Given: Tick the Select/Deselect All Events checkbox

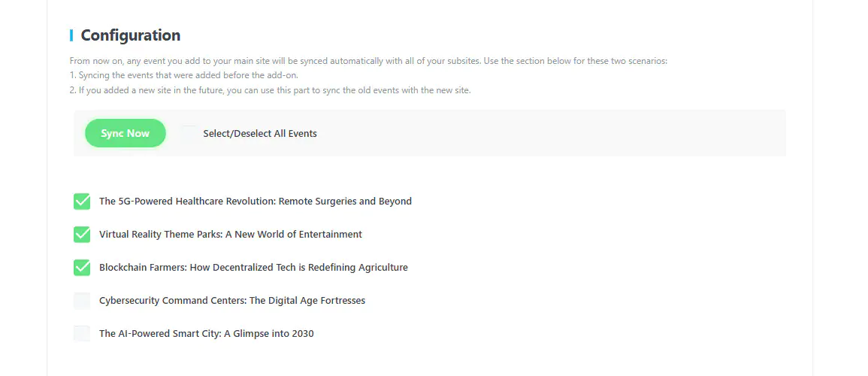Looking at the screenshot, I should pyautogui.click(x=189, y=134).
